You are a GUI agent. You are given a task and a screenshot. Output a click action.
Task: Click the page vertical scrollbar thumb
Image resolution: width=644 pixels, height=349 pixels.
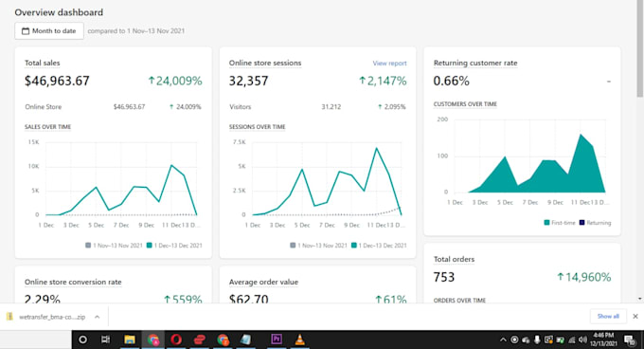[x=640, y=49]
